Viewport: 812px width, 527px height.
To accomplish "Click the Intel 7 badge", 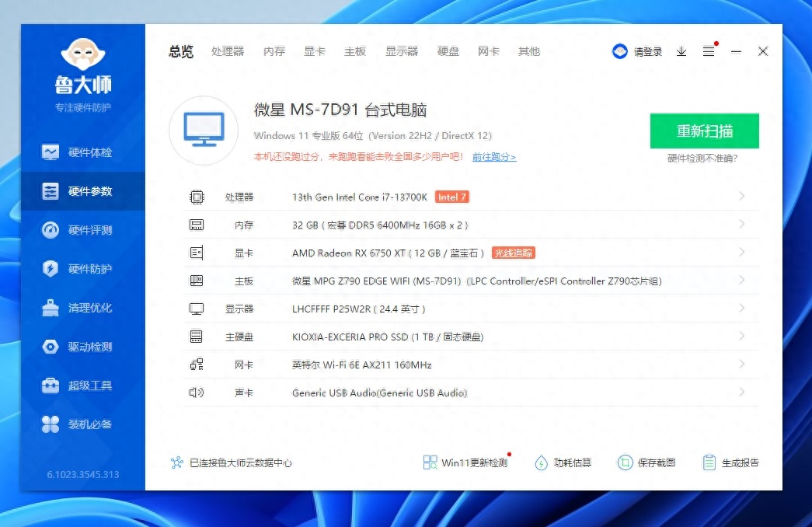I will tap(451, 197).
